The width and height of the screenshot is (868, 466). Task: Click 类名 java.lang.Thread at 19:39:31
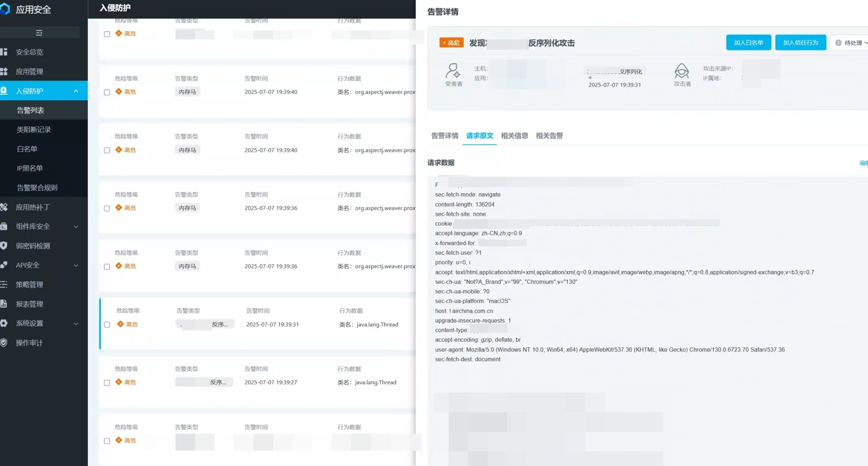[x=369, y=325]
